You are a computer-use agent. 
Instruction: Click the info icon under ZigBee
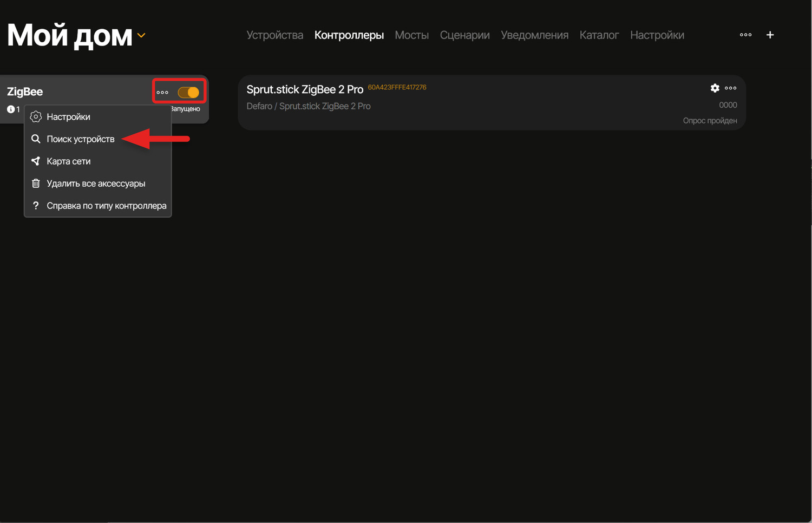11,109
